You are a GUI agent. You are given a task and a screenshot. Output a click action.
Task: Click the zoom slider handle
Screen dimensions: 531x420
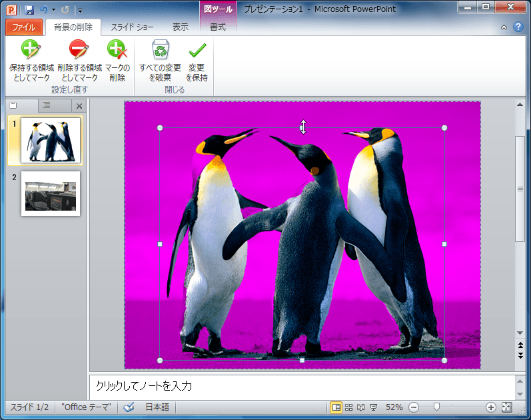437,407
